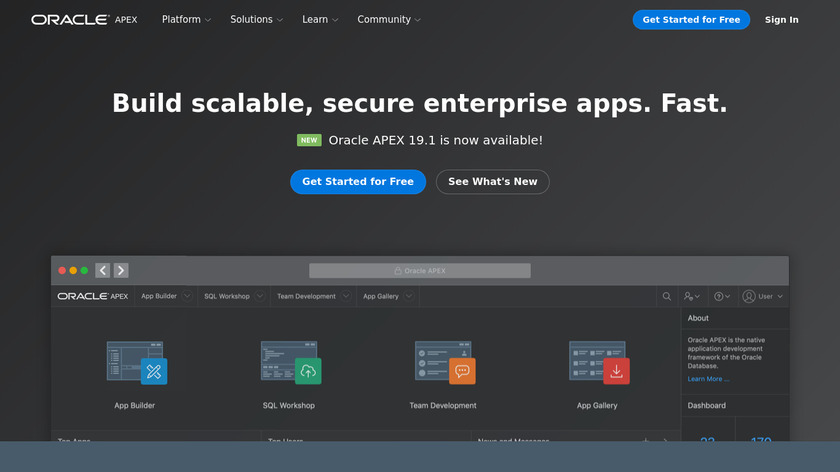Click header Get Started for Free button
The image size is (840, 472).
coord(691,20)
